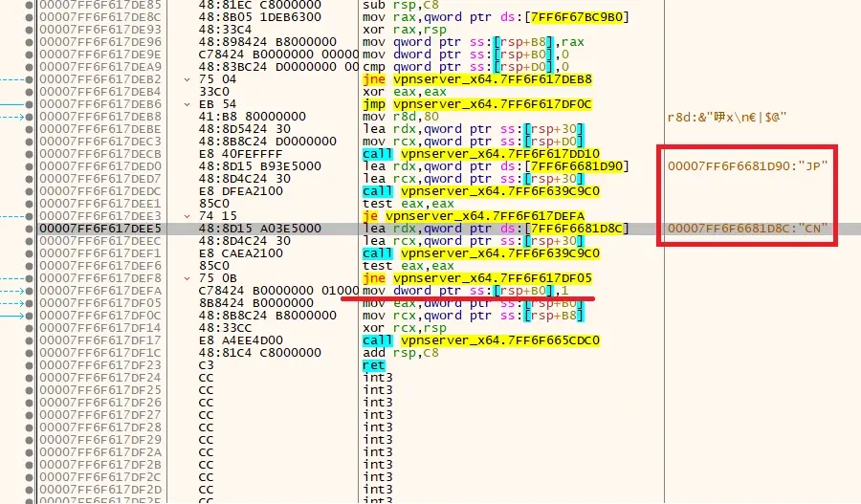
Task: Toggle breakpoint bullet beside 00007FF6F617DECB call
Action: 30,154
